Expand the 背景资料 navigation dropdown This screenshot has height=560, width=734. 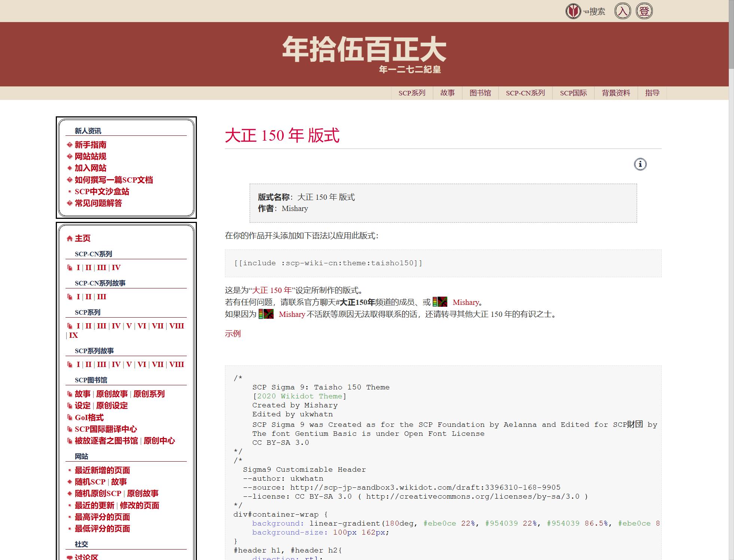point(616,93)
